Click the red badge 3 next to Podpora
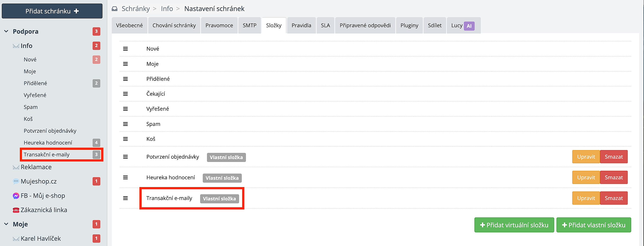The image size is (644, 246). (x=96, y=31)
